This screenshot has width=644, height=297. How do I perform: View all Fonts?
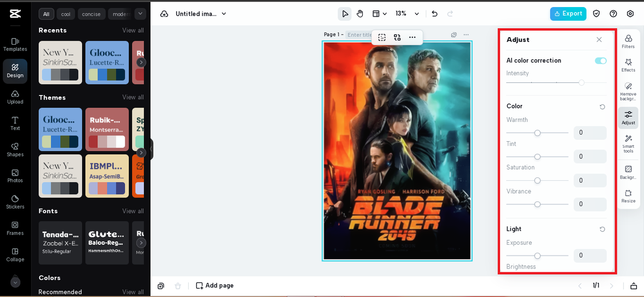tap(133, 211)
